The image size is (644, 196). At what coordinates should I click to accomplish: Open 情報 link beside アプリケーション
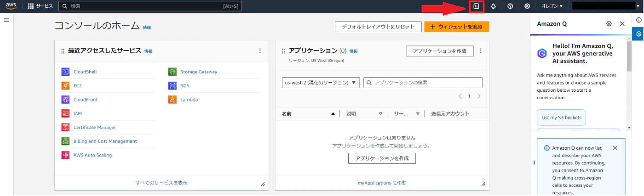pos(353,51)
